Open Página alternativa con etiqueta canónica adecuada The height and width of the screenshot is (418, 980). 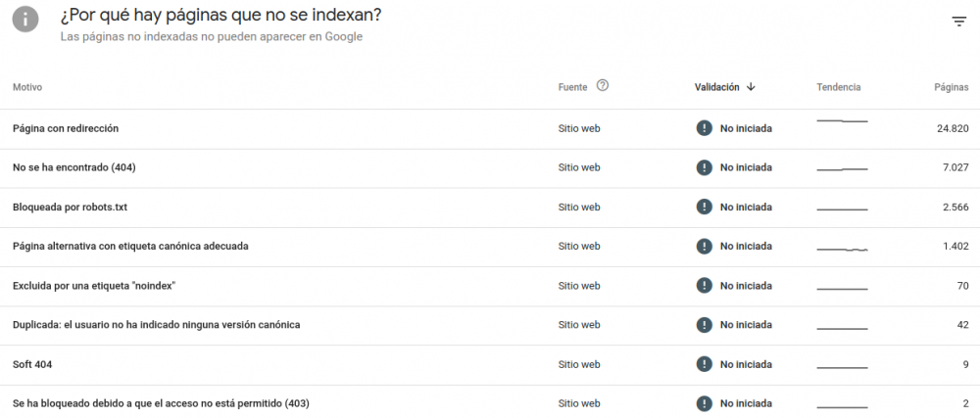pyautogui.click(x=130, y=246)
